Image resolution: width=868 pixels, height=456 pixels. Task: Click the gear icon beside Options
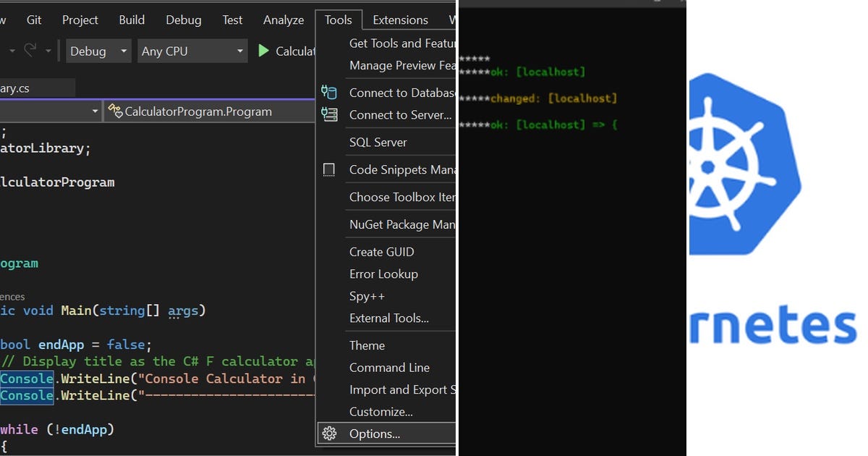click(x=329, y=434)
